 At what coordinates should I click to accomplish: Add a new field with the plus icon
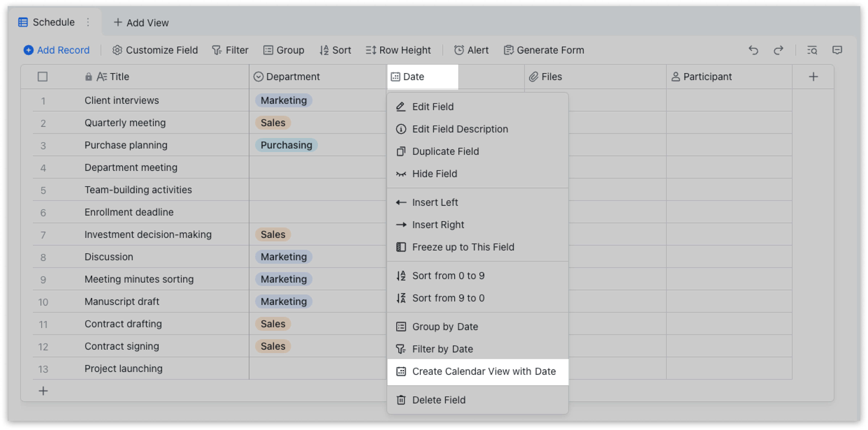(x=814, y=76)
